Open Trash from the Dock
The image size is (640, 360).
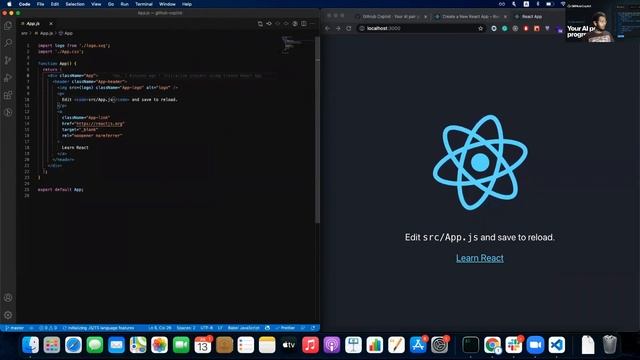[x=609, y=345]
